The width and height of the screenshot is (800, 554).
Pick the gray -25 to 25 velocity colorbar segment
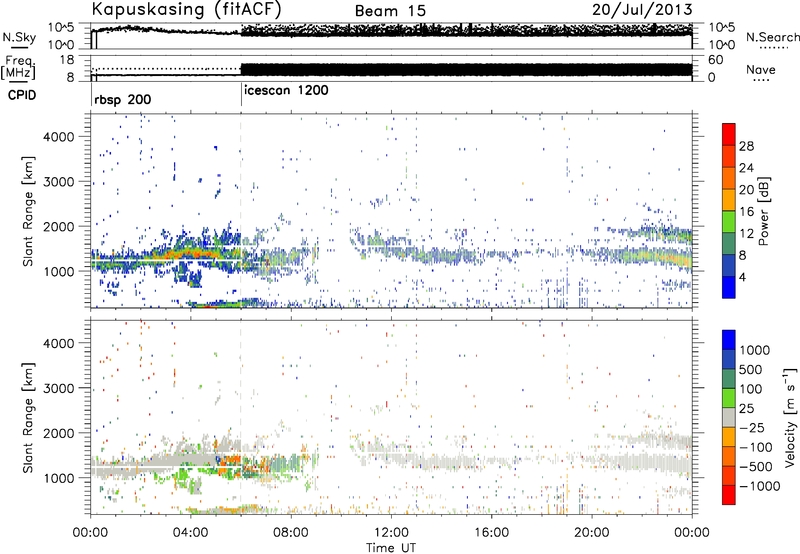[729, 417]
